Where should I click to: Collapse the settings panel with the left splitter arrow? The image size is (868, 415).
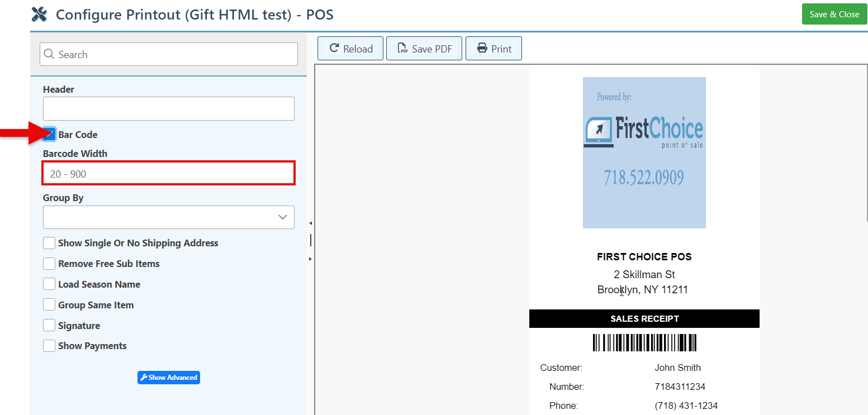pyautogui.click(x=310, y=223)
